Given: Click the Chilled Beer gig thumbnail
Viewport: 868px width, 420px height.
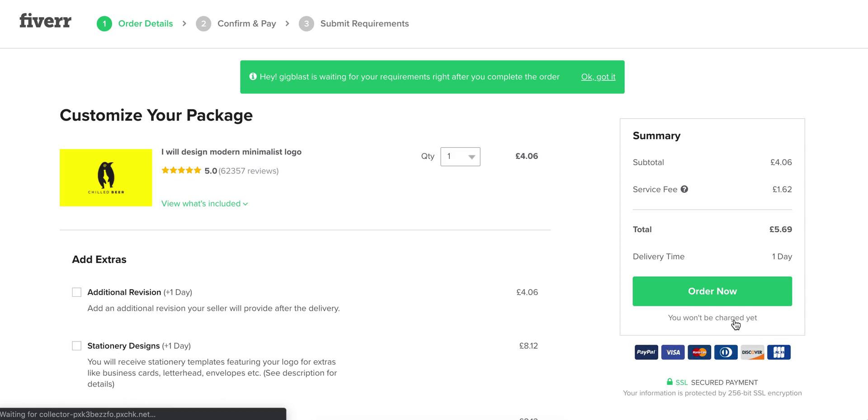Looking at the screenshot, I should click(x=106, y=177).
